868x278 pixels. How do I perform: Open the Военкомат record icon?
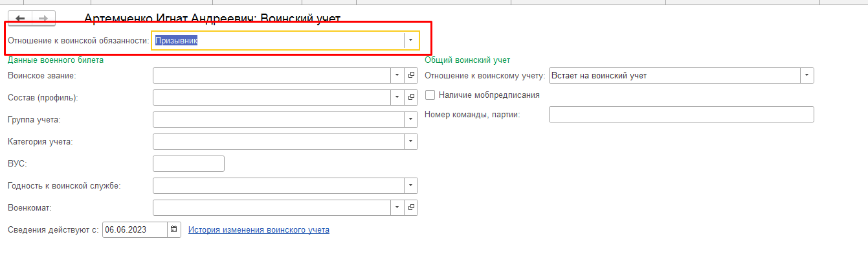pos(411,207)
